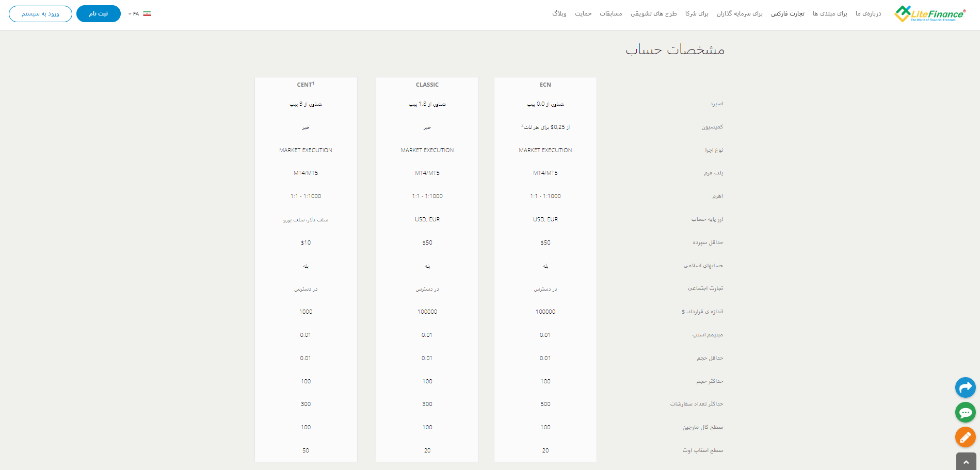The width and height of the screenshot is (980, 470).
Task: Click the CLASSIC spread 1.8 pip value
Action: (427, 104)
